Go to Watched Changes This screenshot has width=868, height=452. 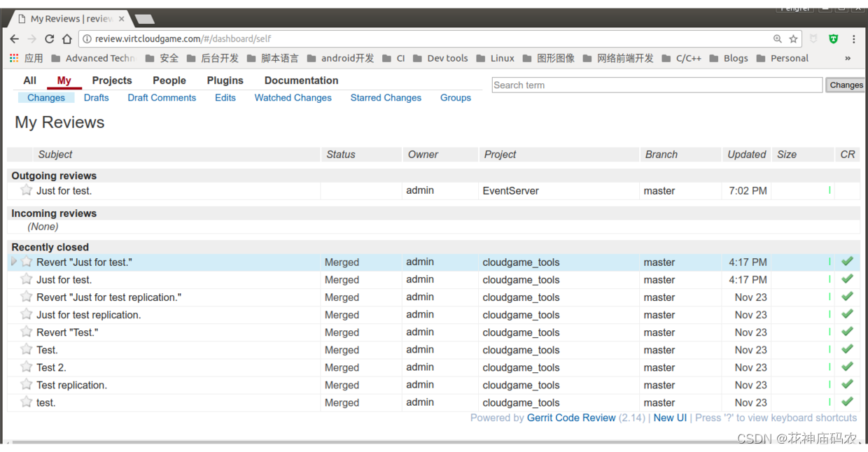[293, 98]
